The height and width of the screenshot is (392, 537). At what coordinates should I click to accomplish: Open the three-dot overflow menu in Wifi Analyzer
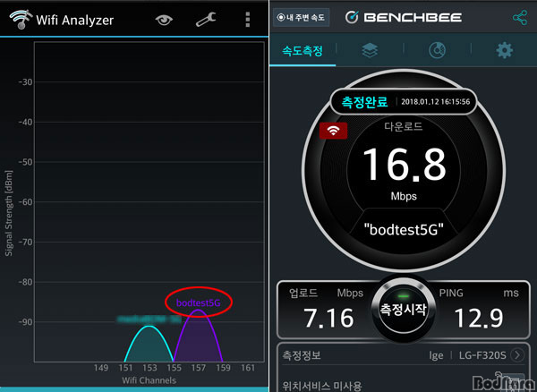point(248,20)
